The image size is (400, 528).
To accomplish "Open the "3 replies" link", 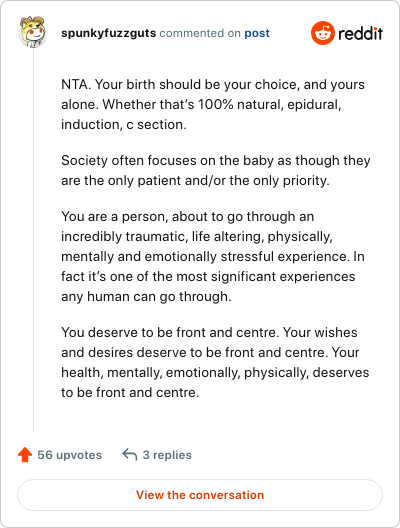I will click(167, 455).
